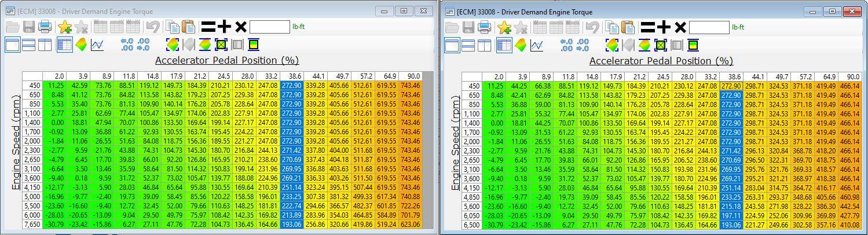Click the green gradient box icon, right window
Image resolution: width=868 pixels, height=235 pixels.
[693, 45]
